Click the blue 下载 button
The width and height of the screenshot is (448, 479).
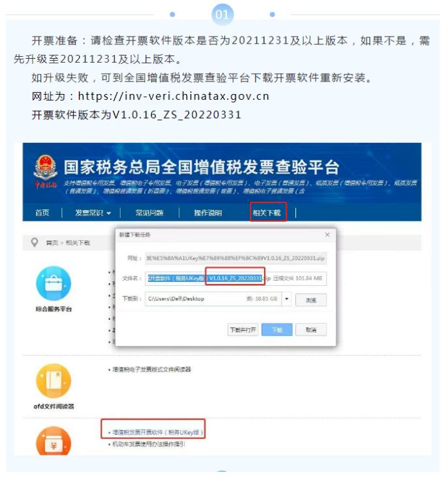click(x=276, y=330)
